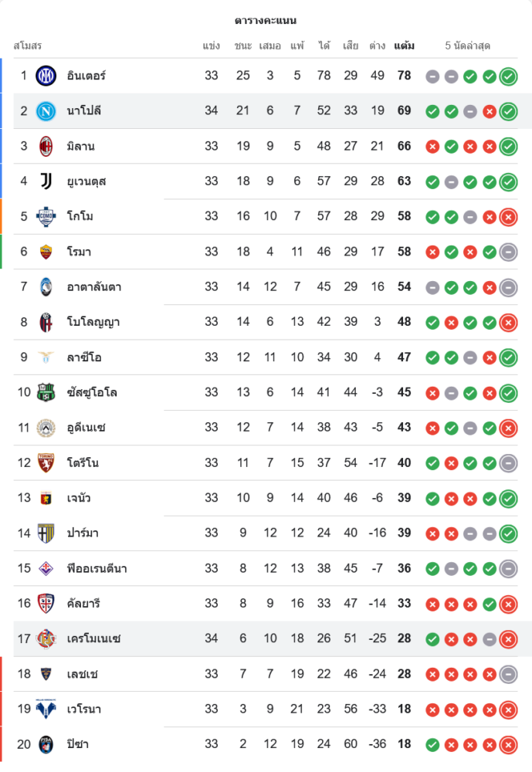
Task: Click the แต้ม points column header
Action: [404, 46]
